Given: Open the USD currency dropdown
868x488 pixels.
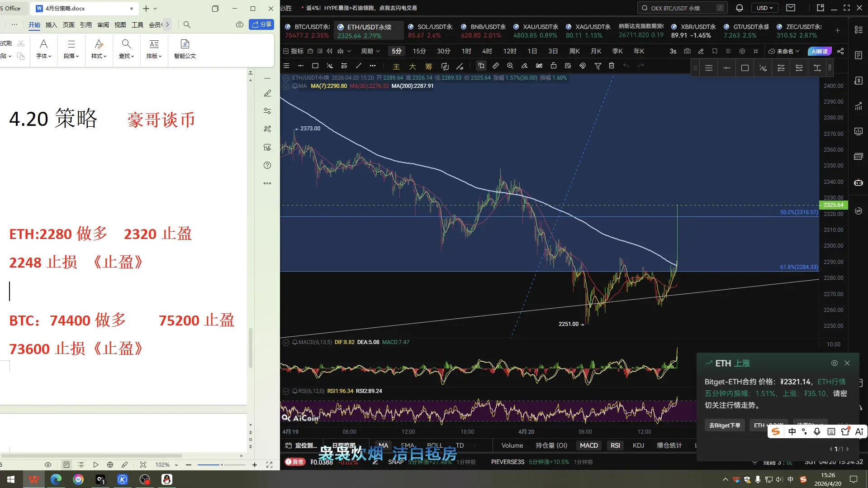Looking at the screenshot, I should (x=764, y=8).
